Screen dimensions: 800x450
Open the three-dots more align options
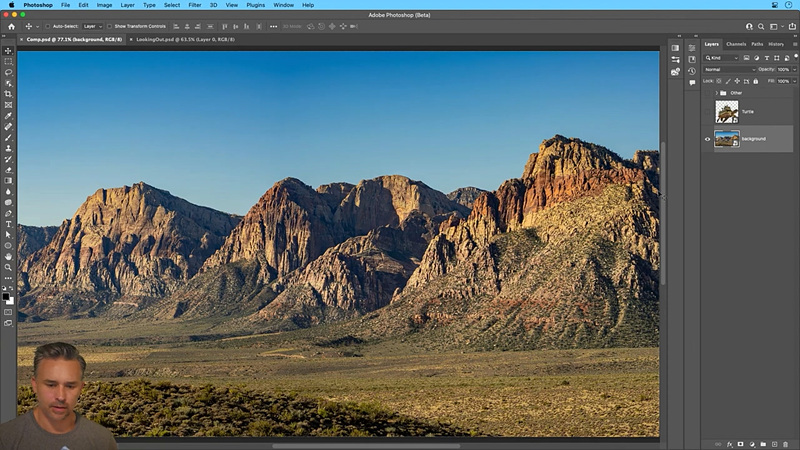(273, 27)
